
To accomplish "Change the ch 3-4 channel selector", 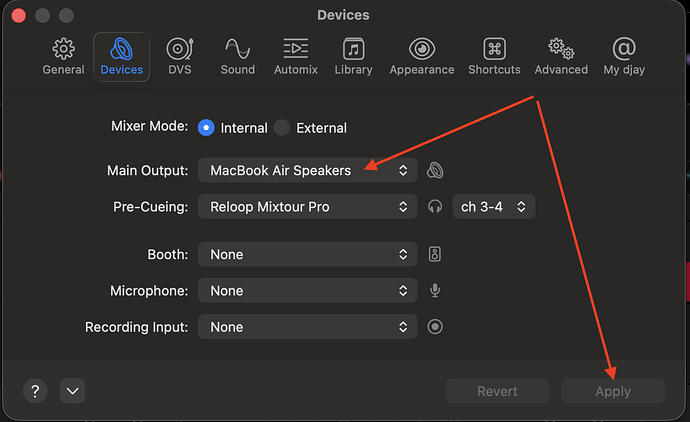I will pos(494,206).
